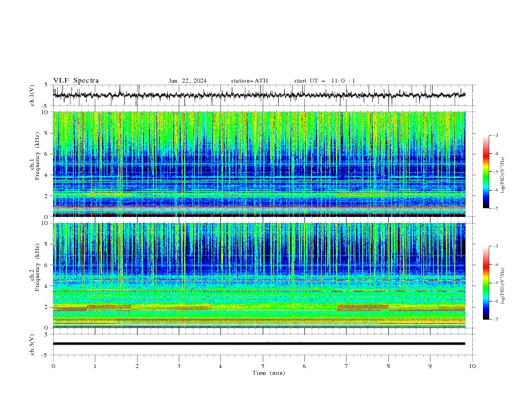Click the '5' tick on ch.1(V) axis
532x411 pixels.
tap(46, 85)
